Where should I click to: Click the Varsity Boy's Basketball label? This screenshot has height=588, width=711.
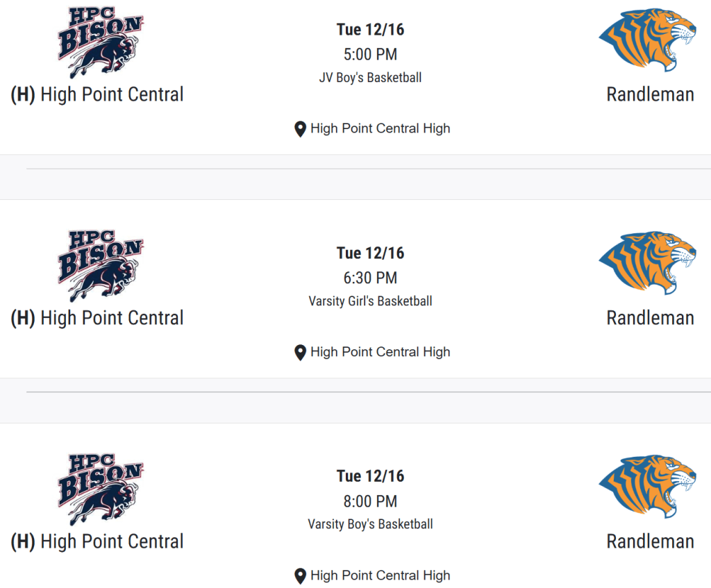click(x=370, y=524)
